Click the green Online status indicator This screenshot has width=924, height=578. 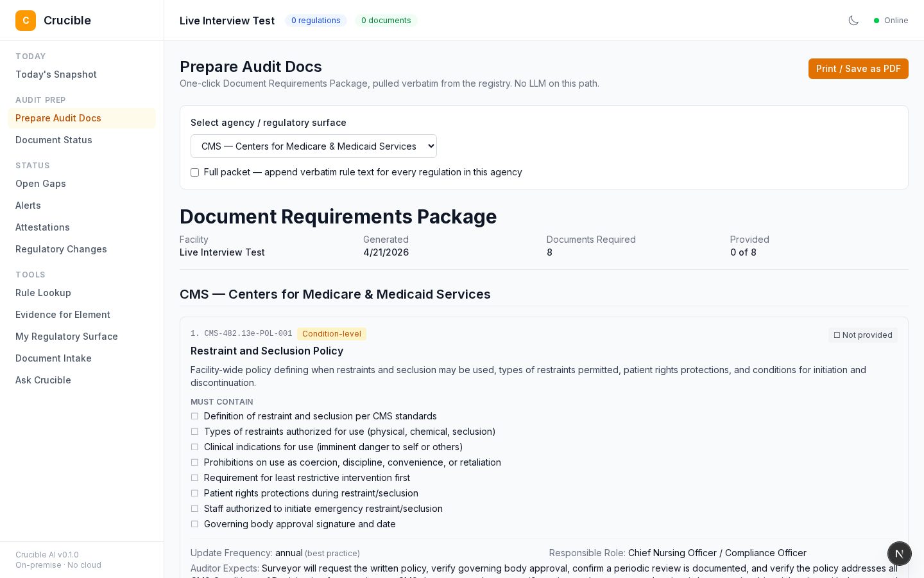pyautogui.click(x=877, y=21)
